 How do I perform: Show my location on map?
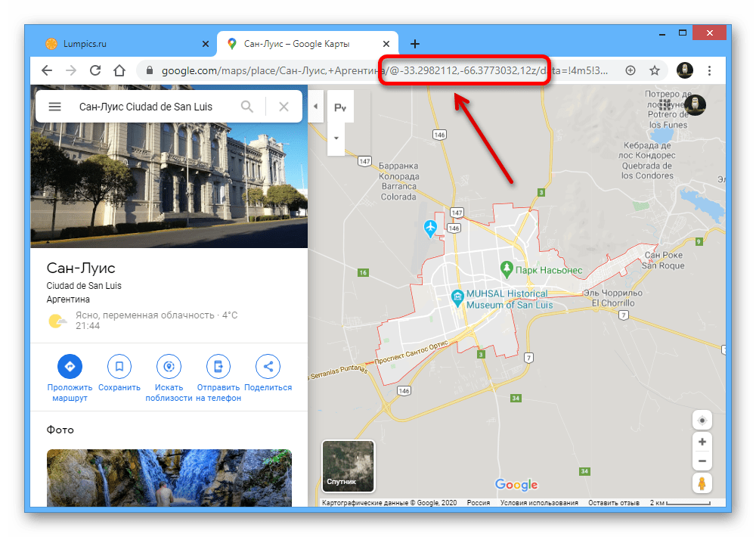point(702,421)
